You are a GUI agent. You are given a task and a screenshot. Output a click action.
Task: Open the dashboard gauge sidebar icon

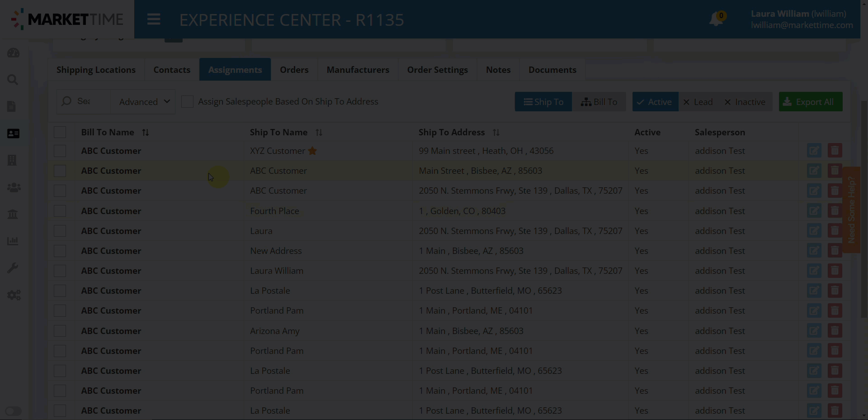(x=13, y=53)
